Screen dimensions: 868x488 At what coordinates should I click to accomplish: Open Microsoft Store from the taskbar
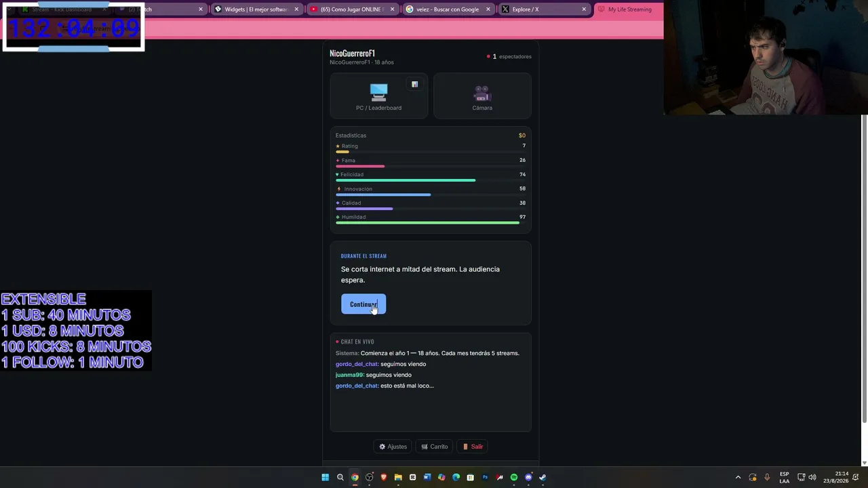point(470,477)
